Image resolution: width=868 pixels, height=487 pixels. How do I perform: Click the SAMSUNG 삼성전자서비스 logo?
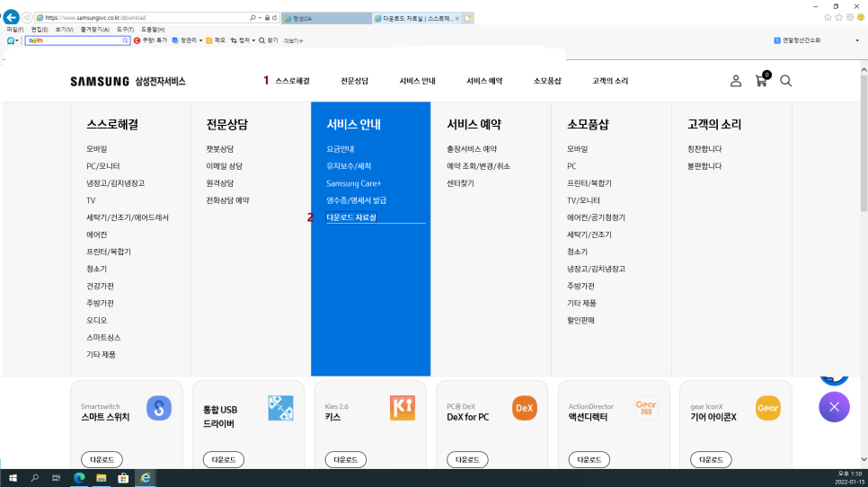128,82
